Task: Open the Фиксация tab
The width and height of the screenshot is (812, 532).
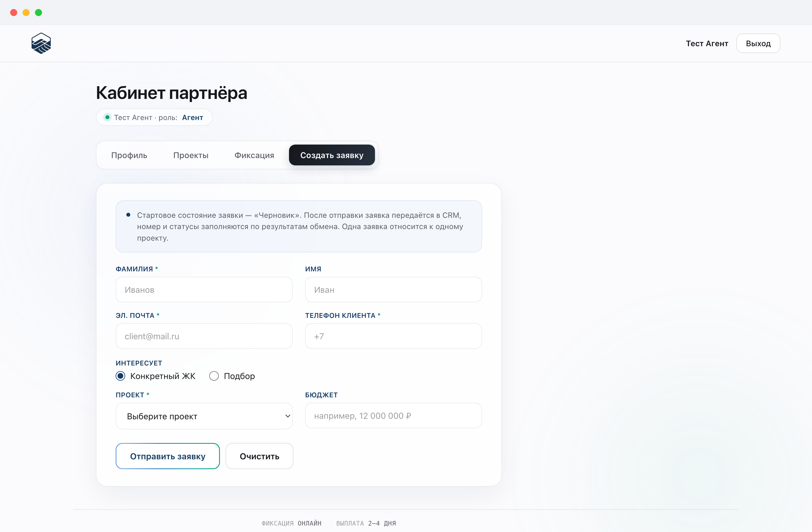Action: click(254, 155)
